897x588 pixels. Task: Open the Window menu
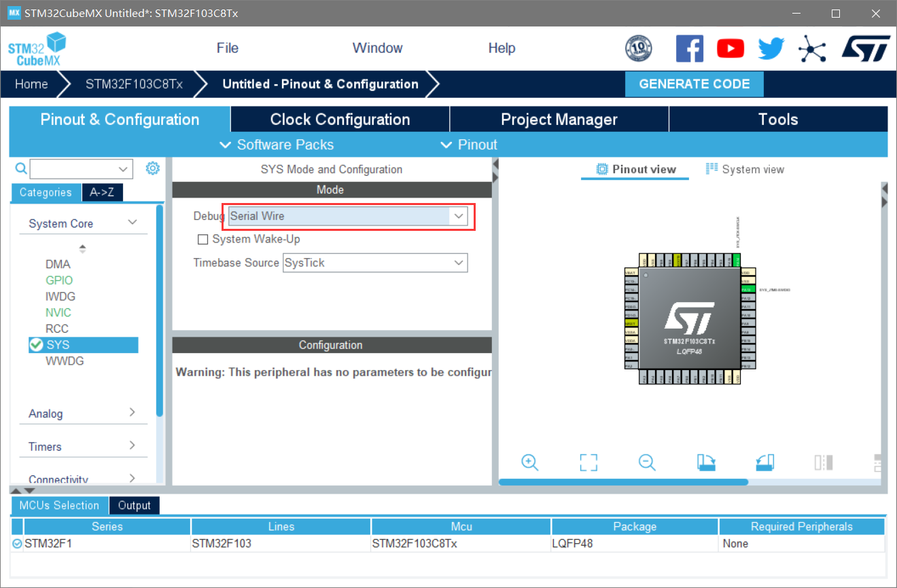pos(377,48)
